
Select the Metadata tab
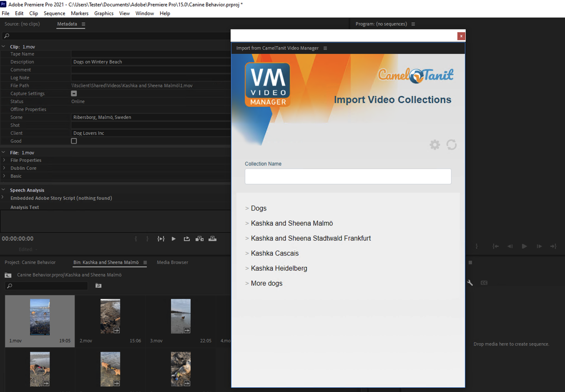click(67, 24)
